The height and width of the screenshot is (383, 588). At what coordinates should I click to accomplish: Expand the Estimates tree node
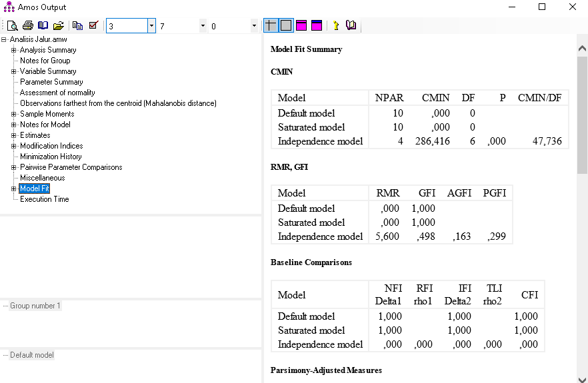(x=13, y=135)
